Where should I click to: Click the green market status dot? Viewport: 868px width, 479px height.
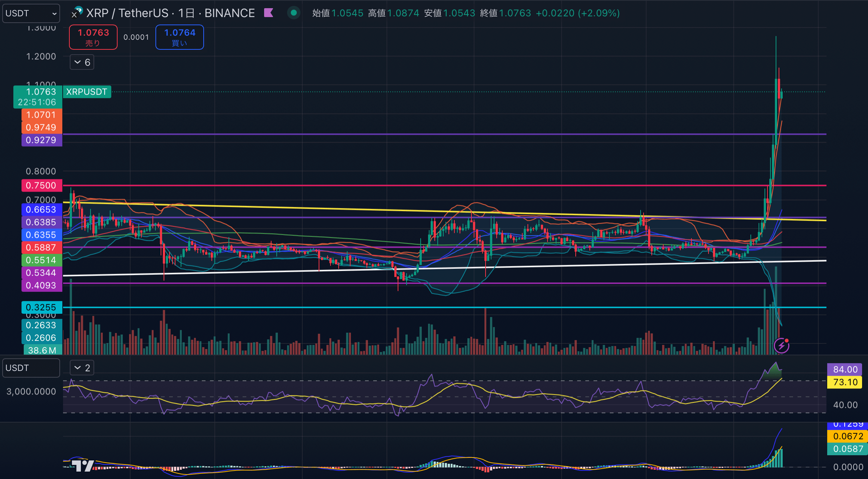294,13
